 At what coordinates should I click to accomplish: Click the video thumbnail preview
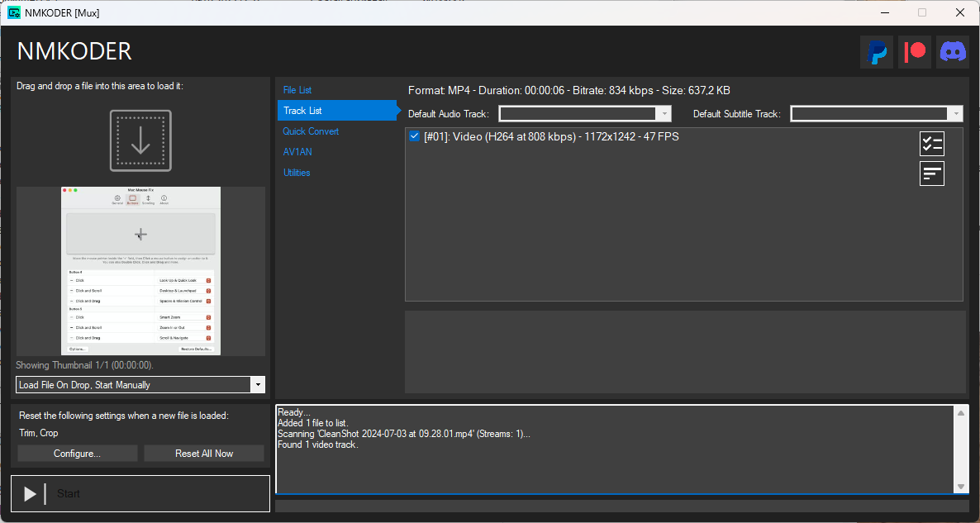[x=140, y=271]
